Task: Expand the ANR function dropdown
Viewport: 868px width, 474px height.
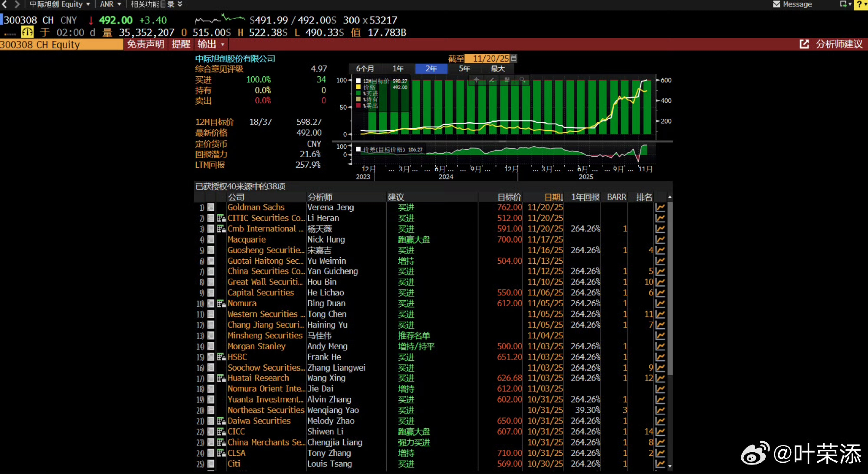Action: (x=111, y=4)
